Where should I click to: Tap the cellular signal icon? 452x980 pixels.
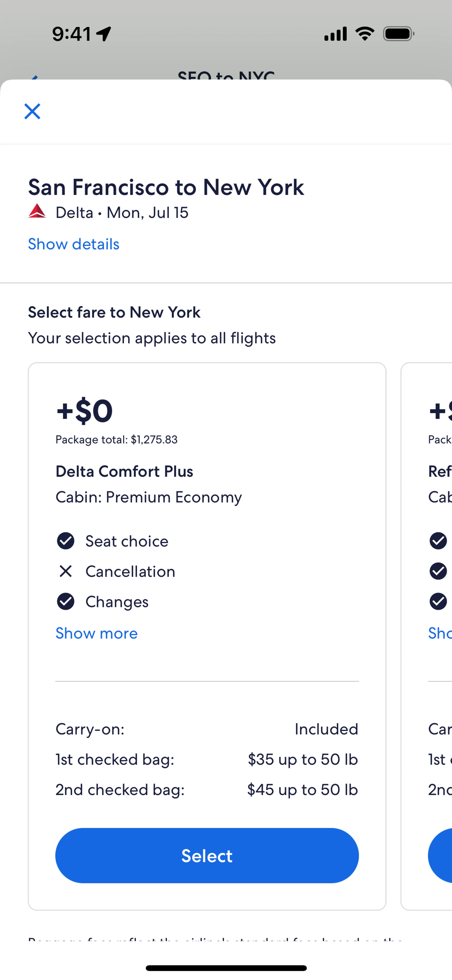point(335,34)
